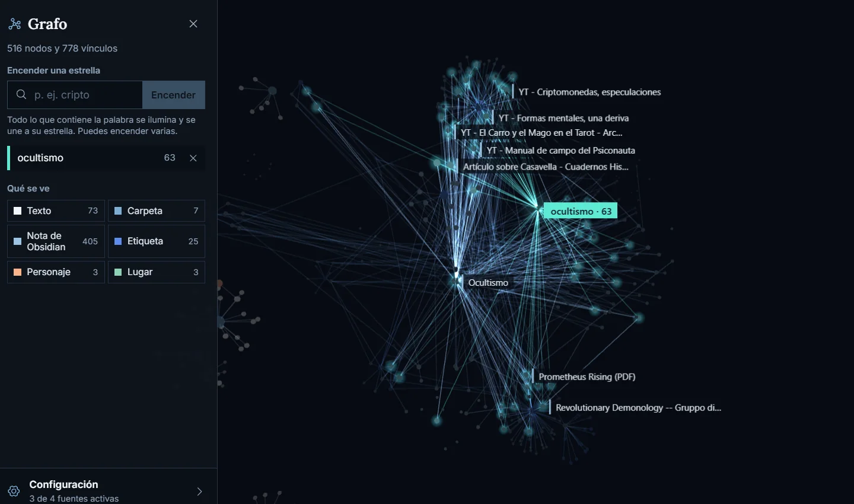This screenshot has width=854, height=504.
Task: Click the '3 de 4 fuentes activas' status text
Action: click(x=74, y=499)
